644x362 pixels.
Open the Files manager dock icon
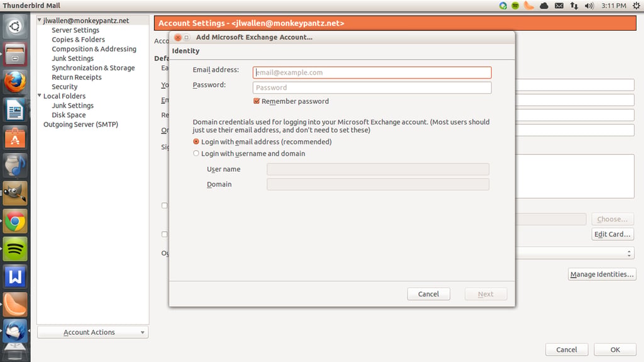[x=15, y=54]
